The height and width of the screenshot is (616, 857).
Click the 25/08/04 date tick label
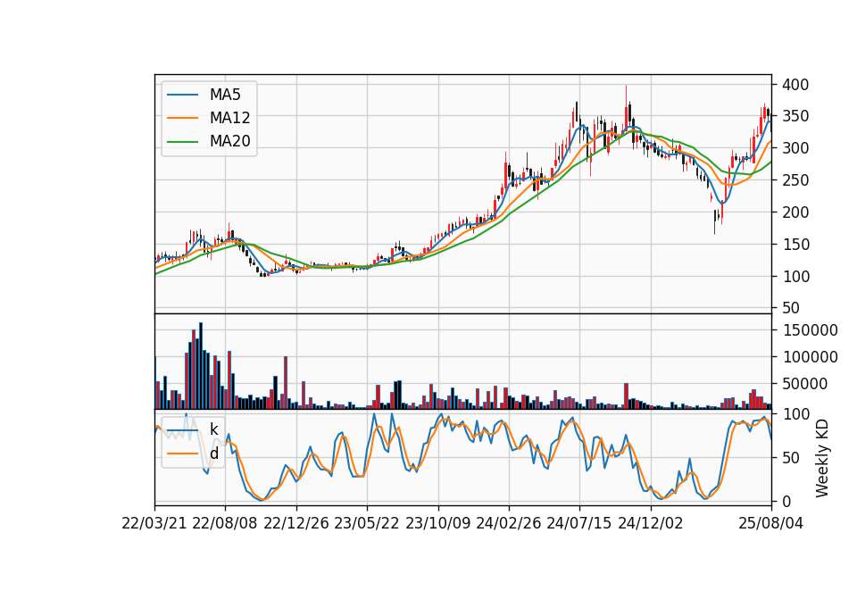point(771,523)
